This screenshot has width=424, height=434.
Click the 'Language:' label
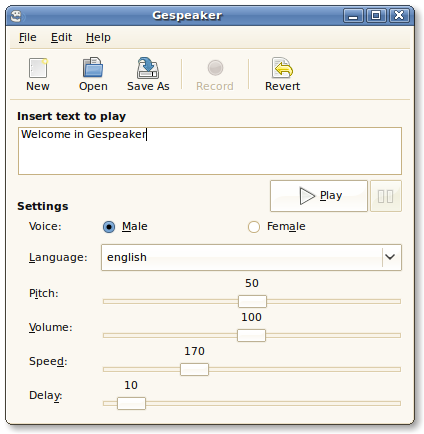(58, 257)
